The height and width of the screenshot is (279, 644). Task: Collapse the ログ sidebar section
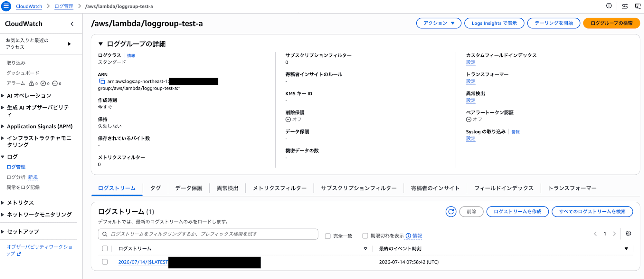(x=3, y=157)
